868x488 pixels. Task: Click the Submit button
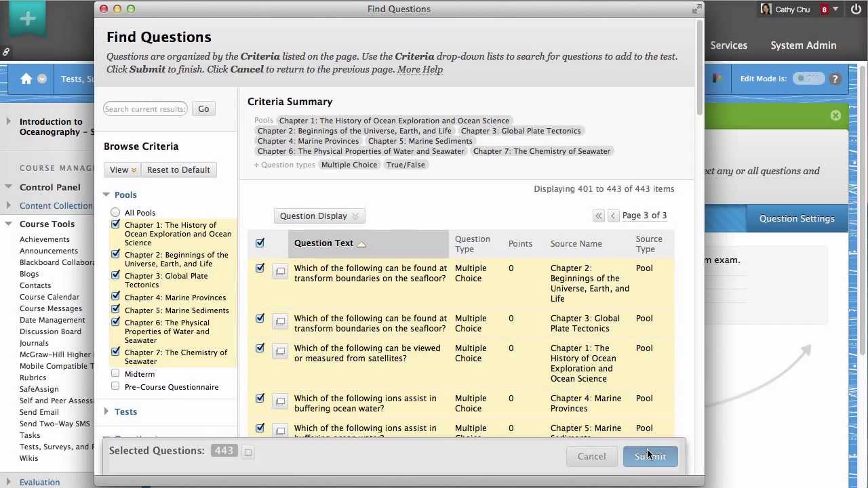650,456
